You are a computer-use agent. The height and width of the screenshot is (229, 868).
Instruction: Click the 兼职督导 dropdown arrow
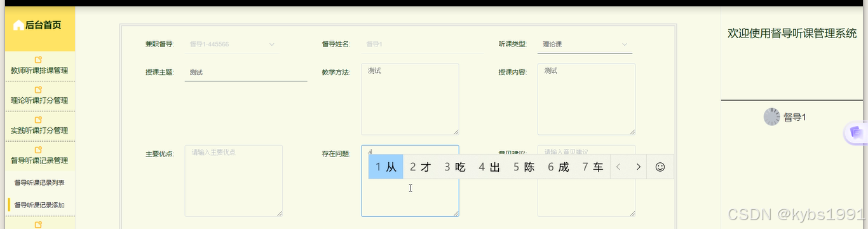[272, 45]
